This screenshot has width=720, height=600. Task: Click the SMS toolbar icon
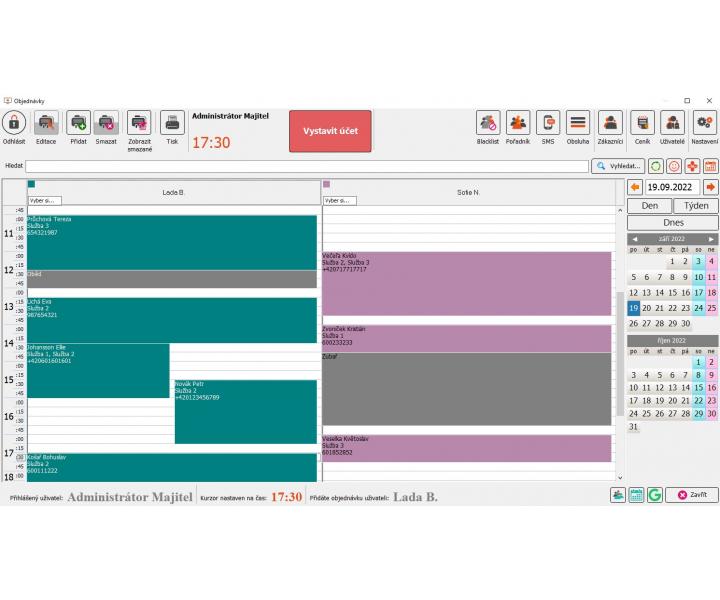click(548, 124)
